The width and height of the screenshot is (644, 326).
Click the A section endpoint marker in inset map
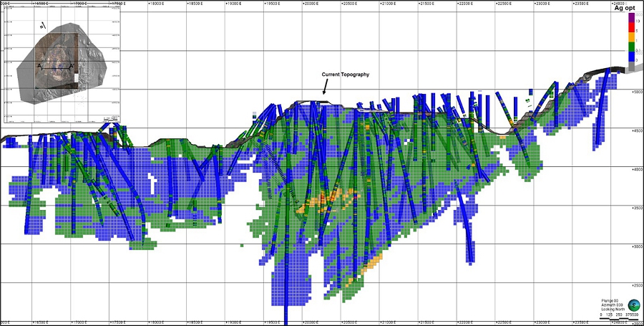tap(39, 66)
